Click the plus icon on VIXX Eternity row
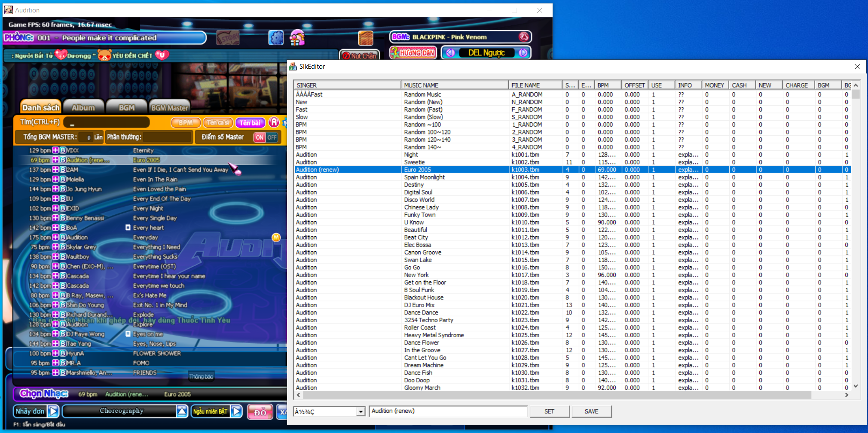868x433 pixels. pyautogui.click(x=55, y=150)
